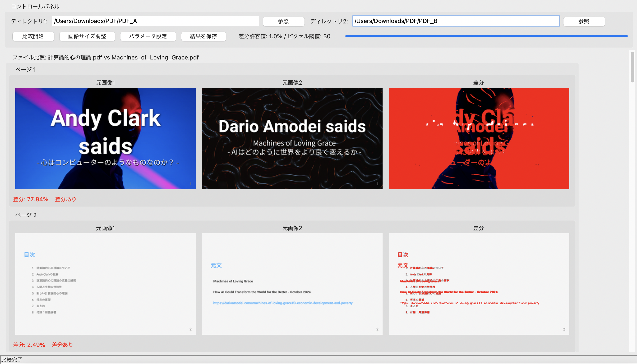Click the 比較開始 button
Viewport: 637px width, 364px height.
[x=33, y=36]
